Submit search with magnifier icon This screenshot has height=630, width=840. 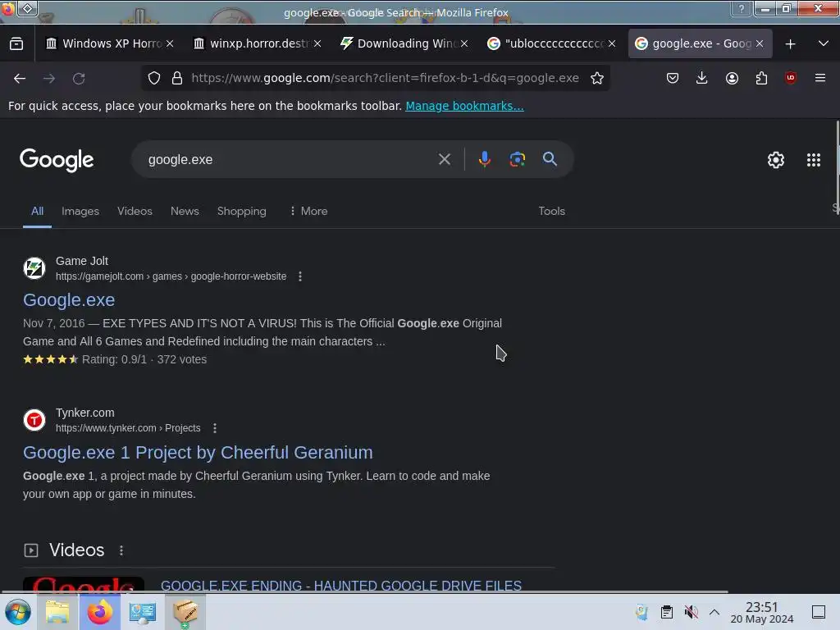tap(550, 158)
